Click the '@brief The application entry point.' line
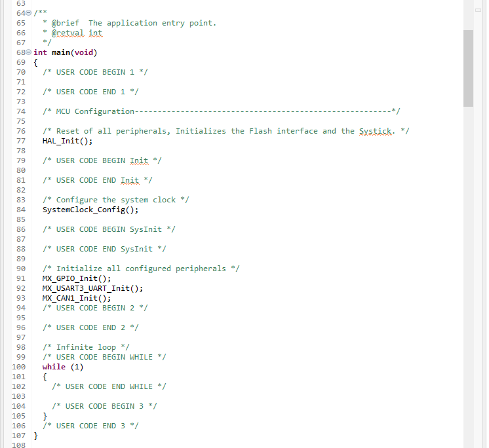The image size is (489, 448). coord(129,23)
